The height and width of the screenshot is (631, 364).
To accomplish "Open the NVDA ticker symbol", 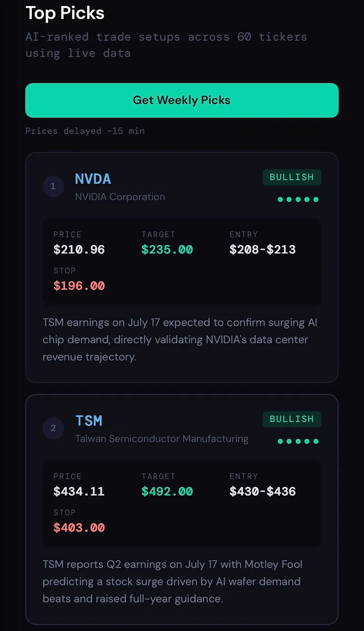I will click(93, 179).
